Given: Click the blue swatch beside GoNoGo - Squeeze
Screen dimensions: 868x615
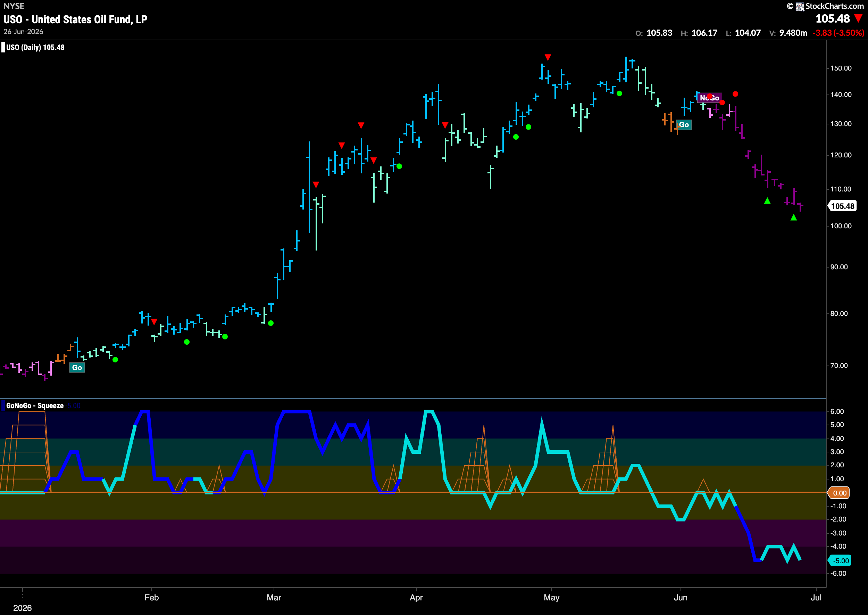Looking at the screenshot, I should coord(3,405).
